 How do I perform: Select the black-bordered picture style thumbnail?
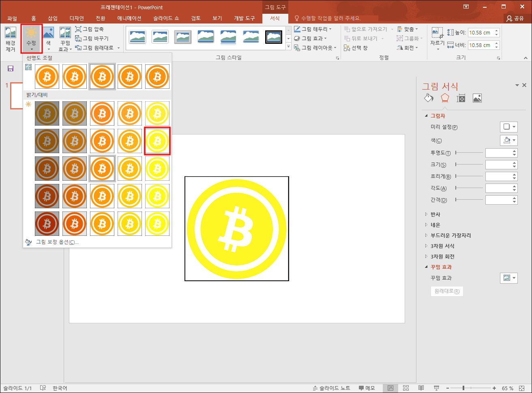pyautogui.click(x=274, y=37)
